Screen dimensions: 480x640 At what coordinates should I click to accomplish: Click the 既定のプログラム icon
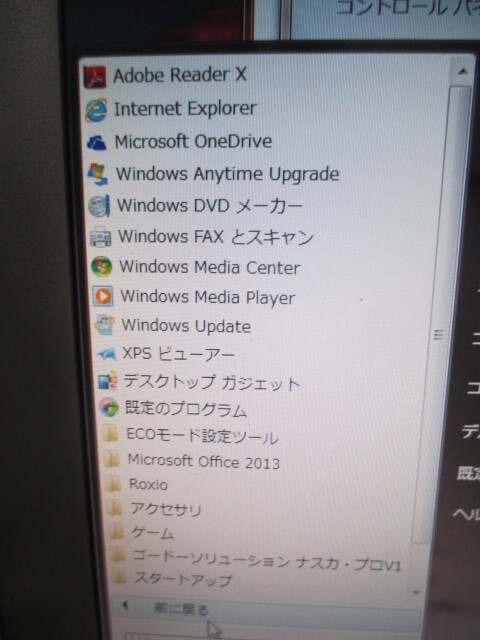pyautogui.click(x=109, y=407)
